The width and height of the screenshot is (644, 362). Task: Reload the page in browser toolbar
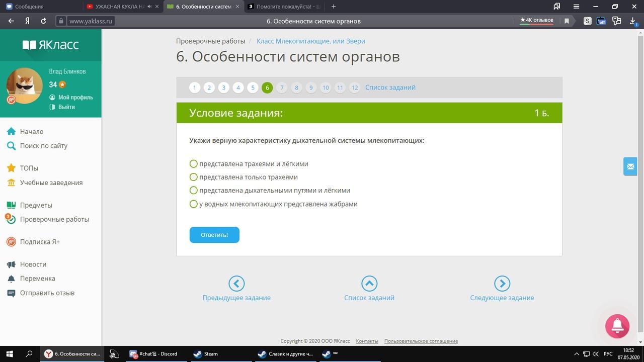(x=43, y=21)
